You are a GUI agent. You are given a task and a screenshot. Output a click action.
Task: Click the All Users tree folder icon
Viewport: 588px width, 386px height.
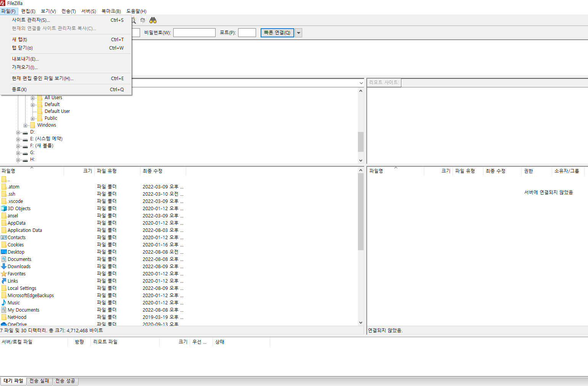[40, 98]
